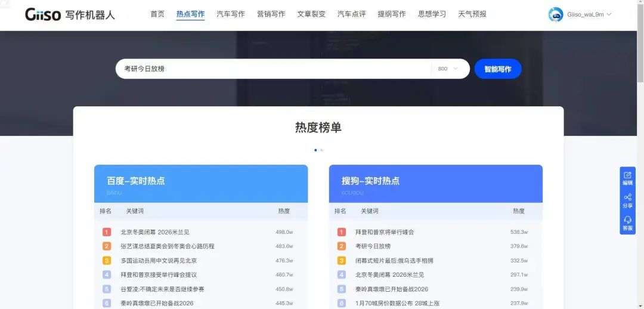Screen dimensions: 644x309
Task: Open 拜登和普京将举行峰会 hot topic
Action: [385, 232]
